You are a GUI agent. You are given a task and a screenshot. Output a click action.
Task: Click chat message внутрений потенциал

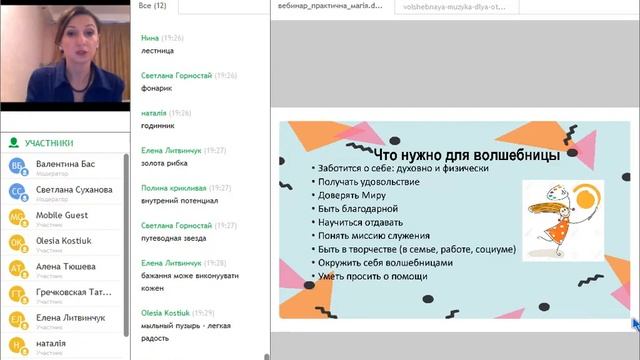(180, 201)
